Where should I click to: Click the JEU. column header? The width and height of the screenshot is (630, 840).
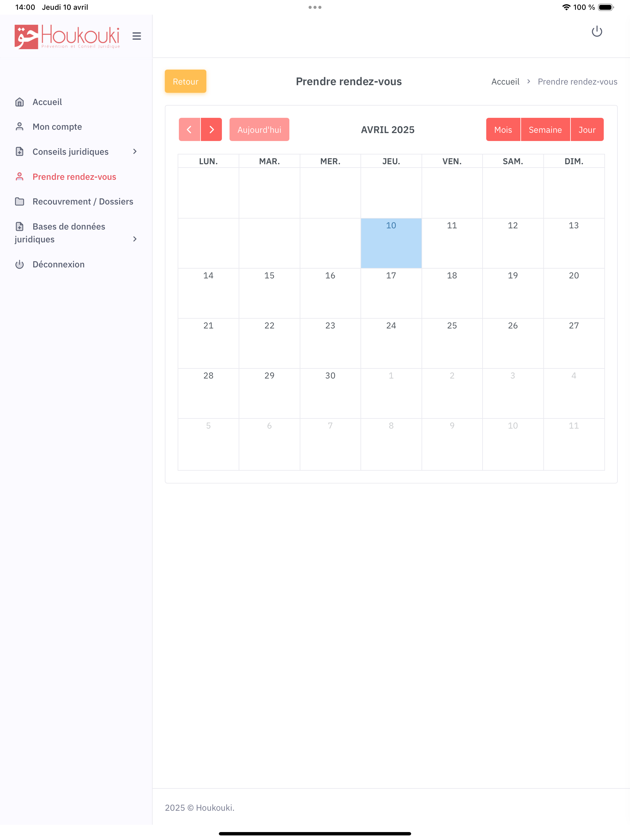click(x=391, y=161)
